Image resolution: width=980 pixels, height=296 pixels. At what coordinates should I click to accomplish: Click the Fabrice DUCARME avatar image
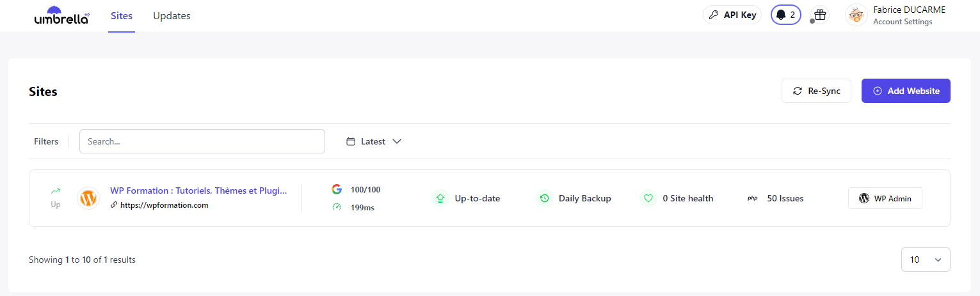(856, 15)
